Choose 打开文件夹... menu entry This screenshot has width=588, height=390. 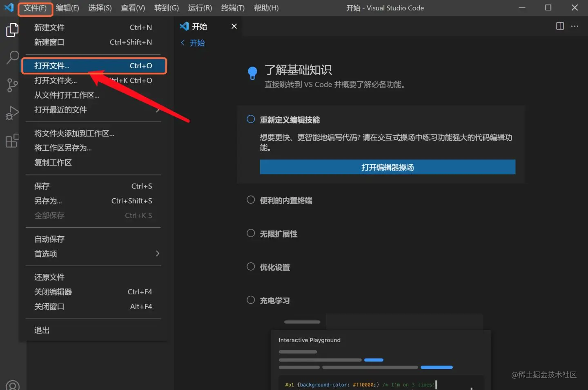94,81
